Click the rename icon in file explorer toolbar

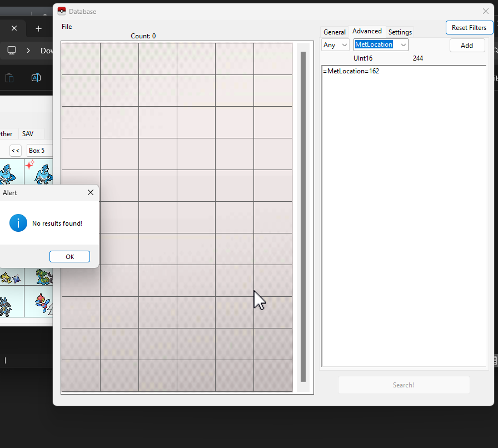pos(36,78)
